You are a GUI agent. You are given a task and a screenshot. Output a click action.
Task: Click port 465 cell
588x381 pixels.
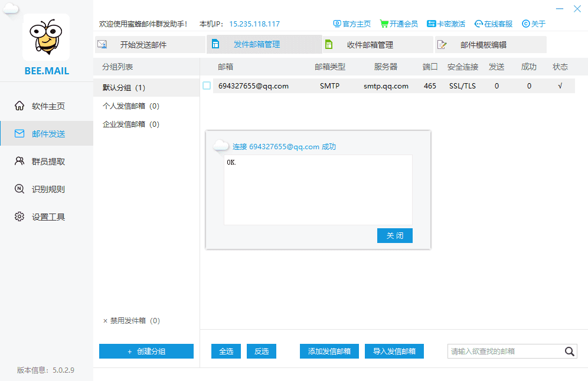click(430, 86)
